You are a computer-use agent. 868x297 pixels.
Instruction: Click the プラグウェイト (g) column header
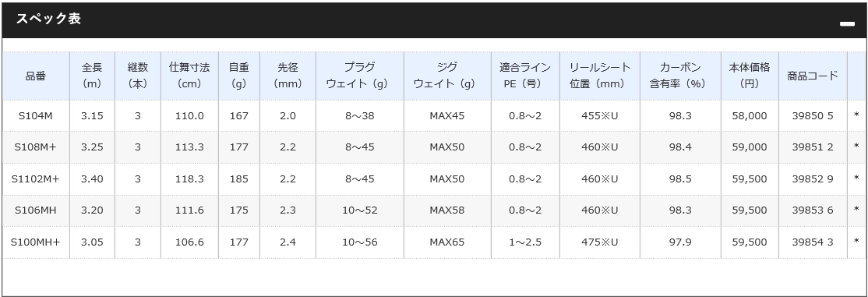click(x=360, y=76)
